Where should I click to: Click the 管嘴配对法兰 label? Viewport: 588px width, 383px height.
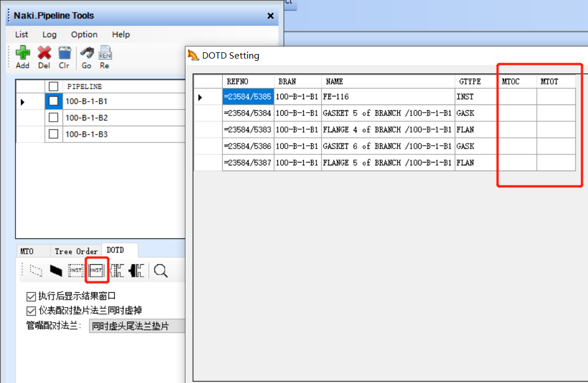(x=53, y=326)
